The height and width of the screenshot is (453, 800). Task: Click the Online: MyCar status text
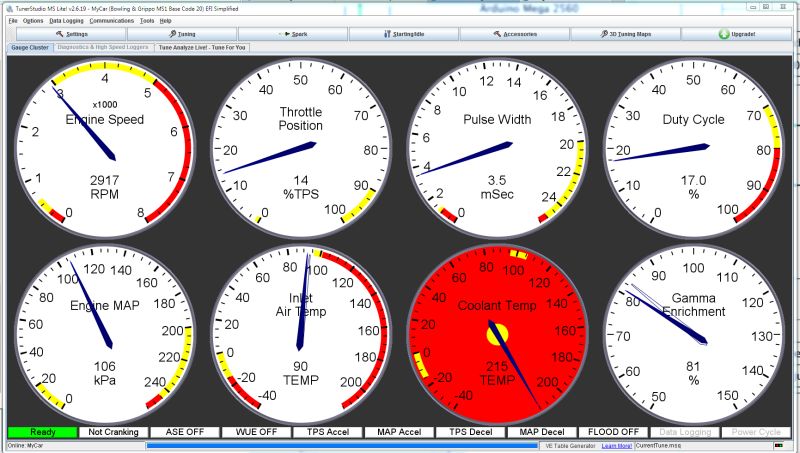point(25,446)
